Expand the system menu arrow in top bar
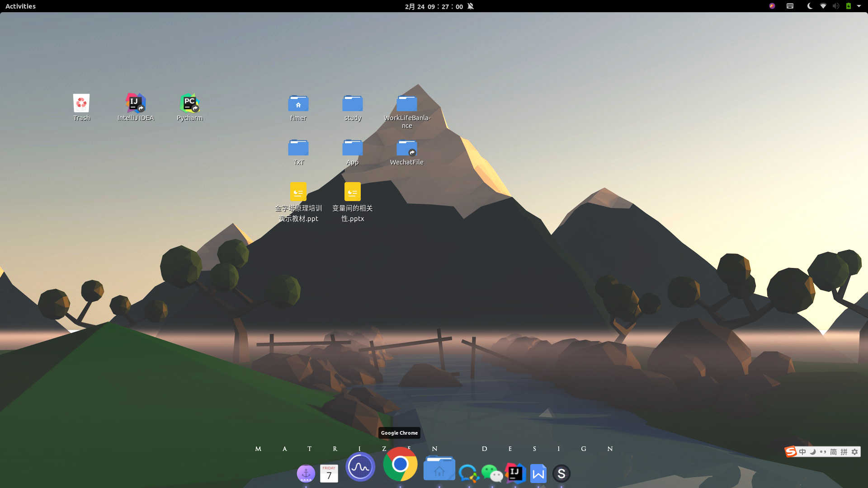The width and height of the screenshot is (868, 488). coord(859,6)
